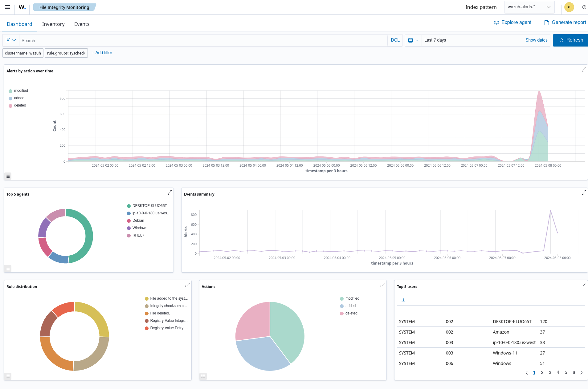Open the date quick menu calendar dropdown
This screenshot has width=588, height=389.
click(413, 40)
